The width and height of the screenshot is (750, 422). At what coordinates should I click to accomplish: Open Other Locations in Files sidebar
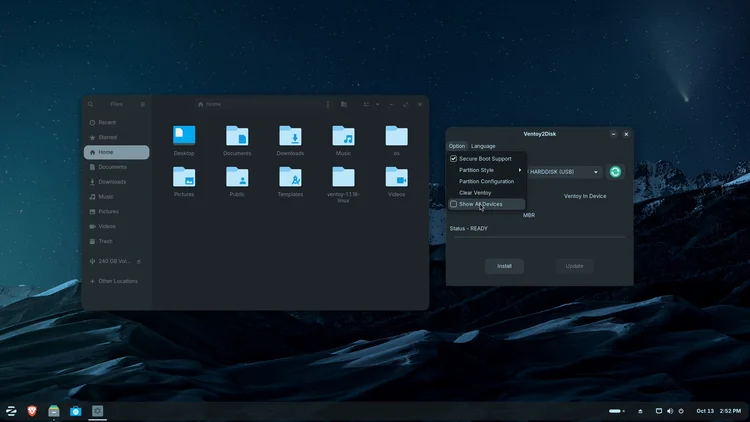[116, 281]
